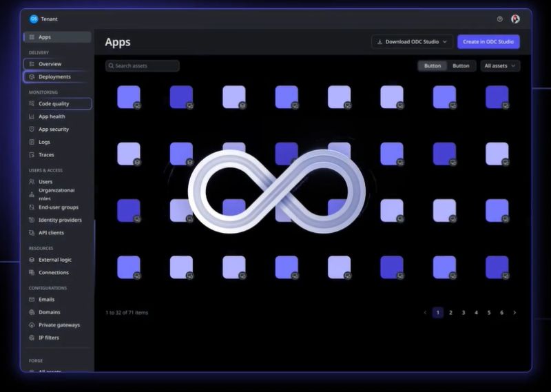The width and height of the screenshot is (551, 392).
Task: Open the first app tile thumbnail
Action: (x=128, y=97)
